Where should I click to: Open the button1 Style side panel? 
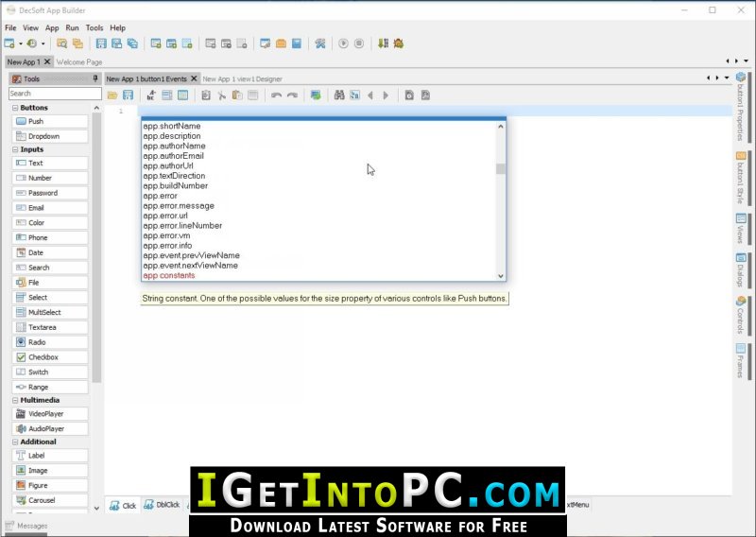tap(740, 178)
